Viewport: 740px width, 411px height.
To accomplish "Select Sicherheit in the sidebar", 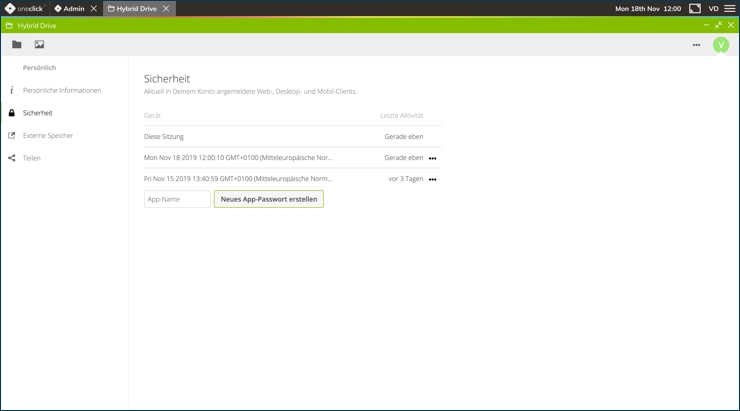I will point(38,113).
